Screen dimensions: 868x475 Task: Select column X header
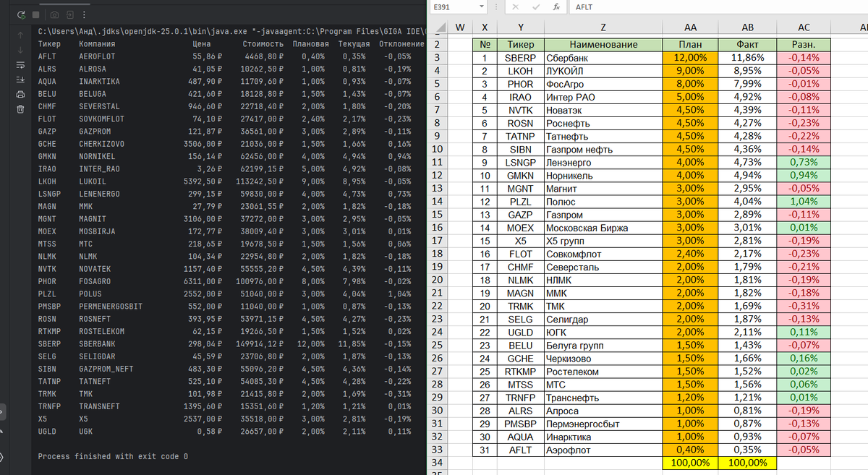(485, 27)
